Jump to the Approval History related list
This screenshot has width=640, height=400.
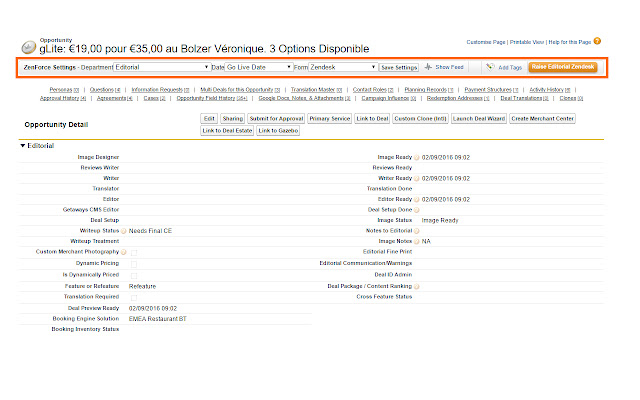63,98
